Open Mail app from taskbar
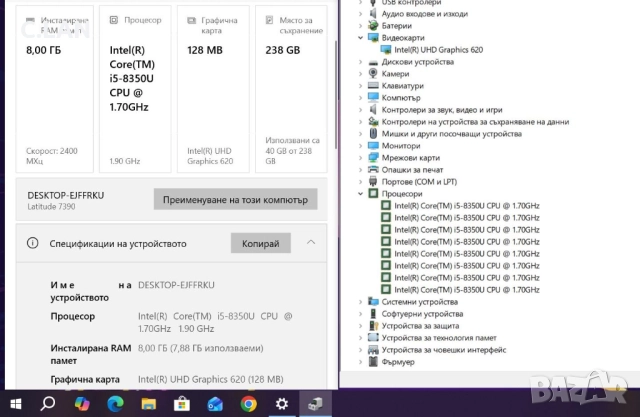 tap(215, 404)
